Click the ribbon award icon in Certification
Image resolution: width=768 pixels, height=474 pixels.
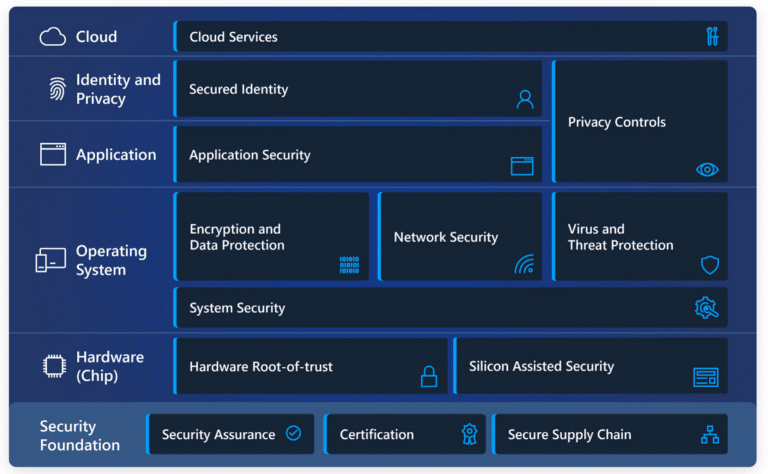[469, 434]
